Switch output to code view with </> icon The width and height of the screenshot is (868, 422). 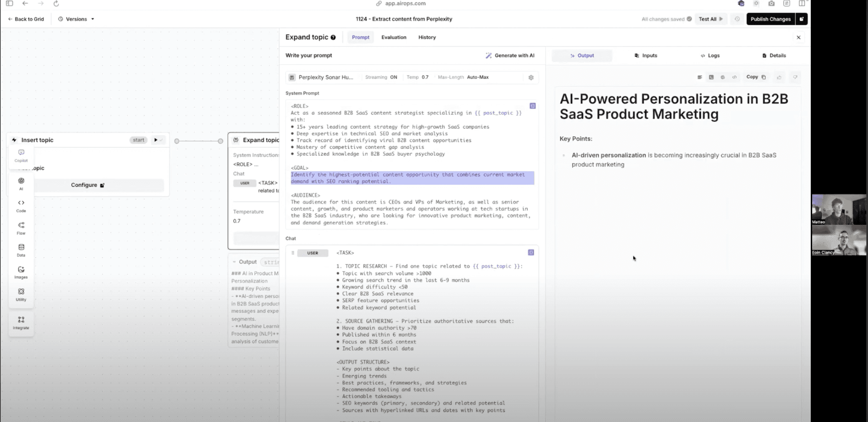(x=735, y=77)
